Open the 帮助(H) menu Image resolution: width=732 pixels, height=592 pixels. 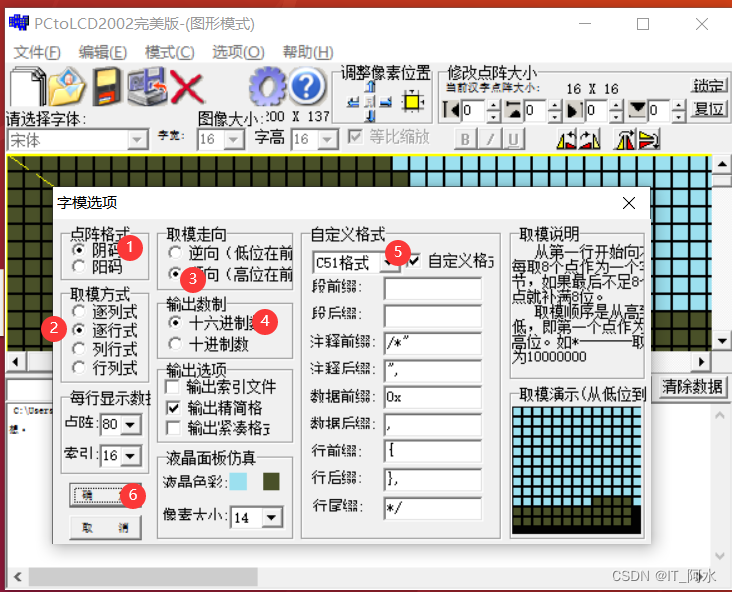pyautogui.click(x=308, y=52)
